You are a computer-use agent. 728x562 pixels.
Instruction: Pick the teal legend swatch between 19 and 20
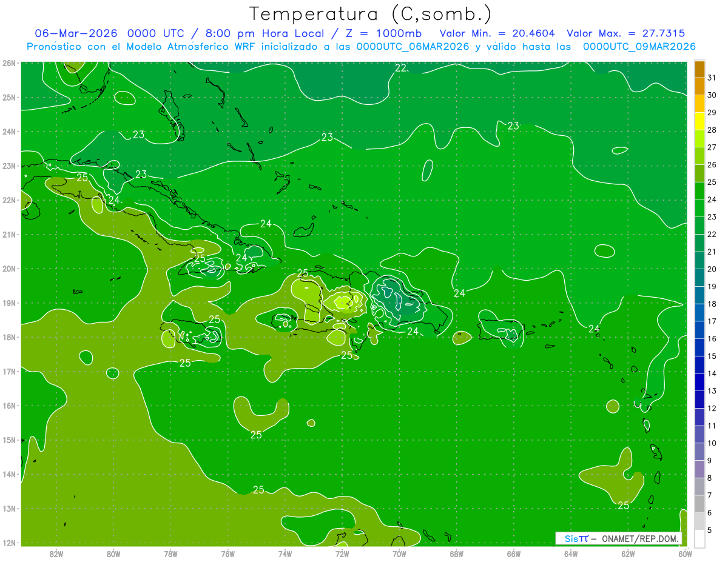[x=699, y=278]
